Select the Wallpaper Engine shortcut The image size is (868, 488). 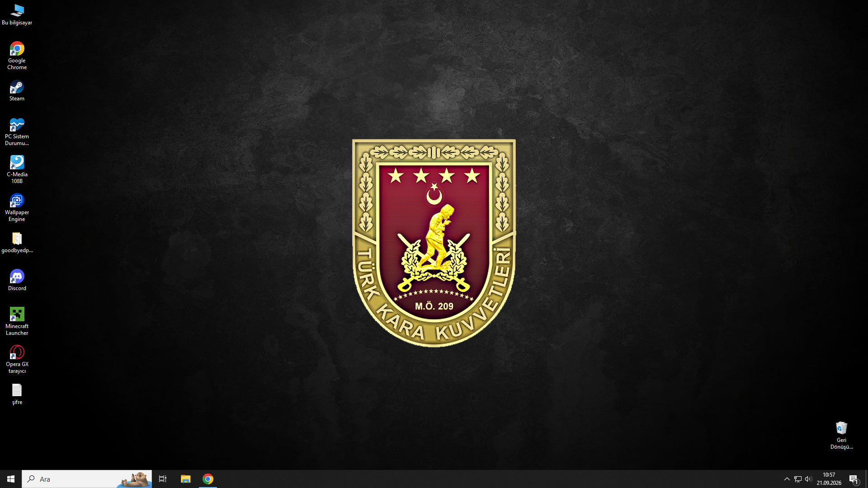[17, 208]
